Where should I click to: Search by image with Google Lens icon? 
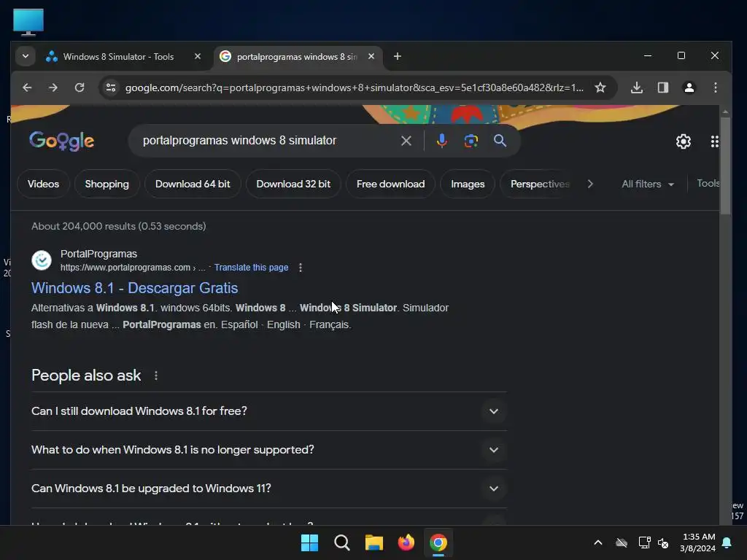point(471,141)
